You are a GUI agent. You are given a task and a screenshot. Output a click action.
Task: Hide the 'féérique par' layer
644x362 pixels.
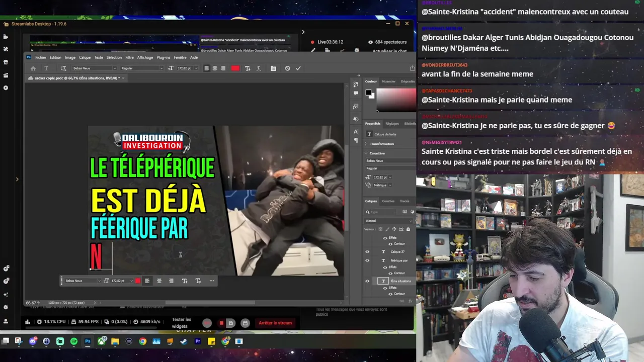[x=367, y=260]
